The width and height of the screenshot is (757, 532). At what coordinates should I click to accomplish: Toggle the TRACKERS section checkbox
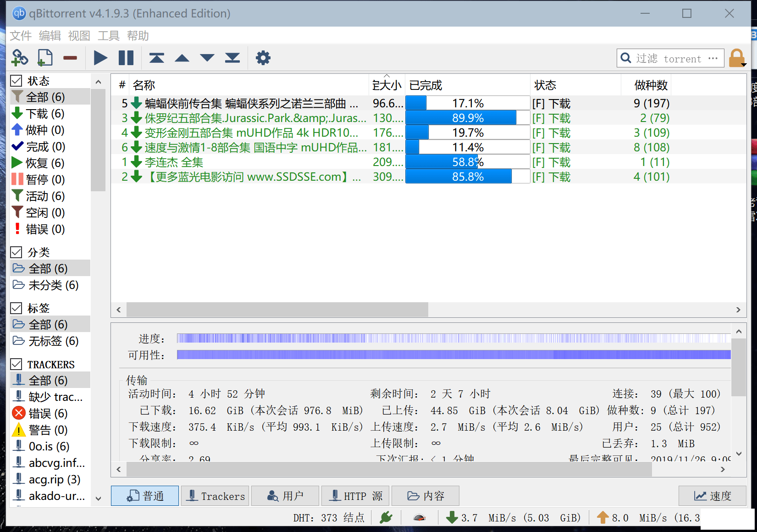[x=17, y=365]
